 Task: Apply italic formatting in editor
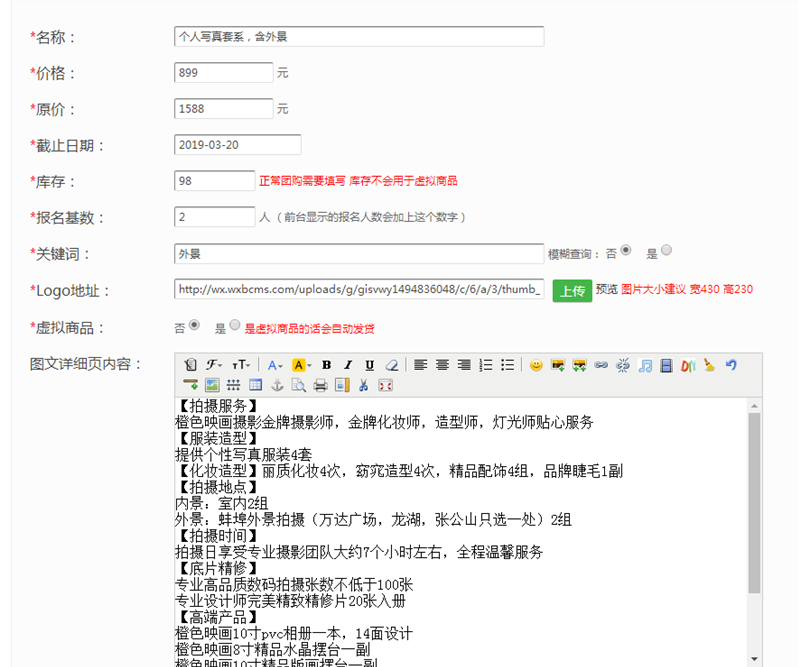point(348,366)
